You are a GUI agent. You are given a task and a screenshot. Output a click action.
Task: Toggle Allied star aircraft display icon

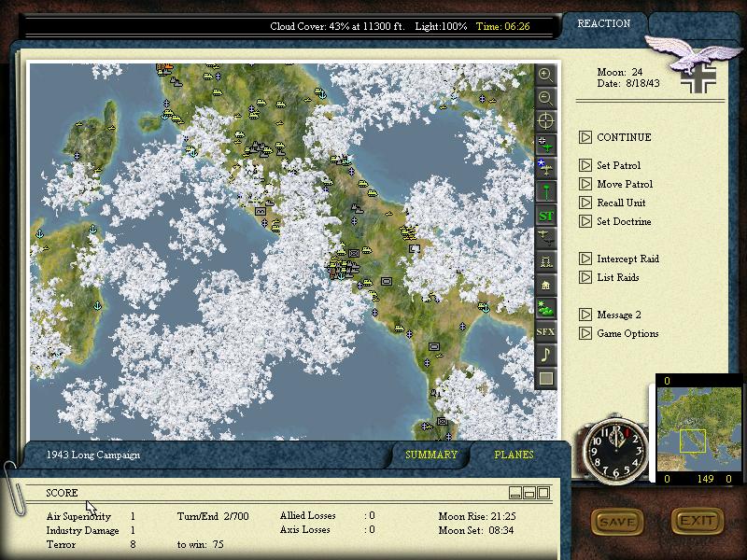(545, 168)
